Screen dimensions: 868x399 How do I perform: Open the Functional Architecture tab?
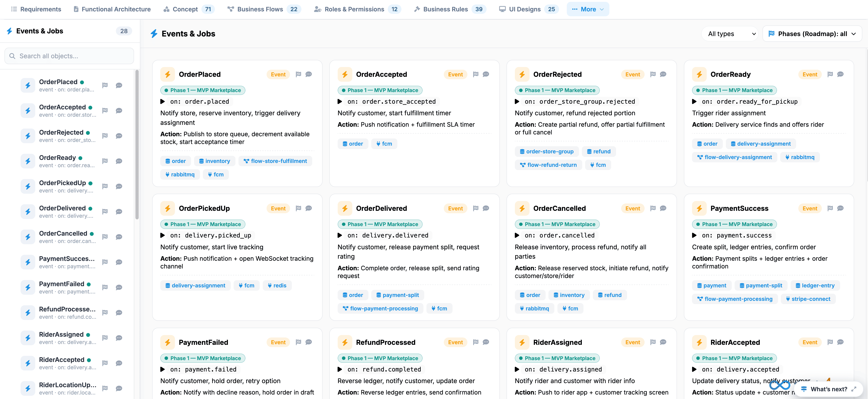coord(112,9)
